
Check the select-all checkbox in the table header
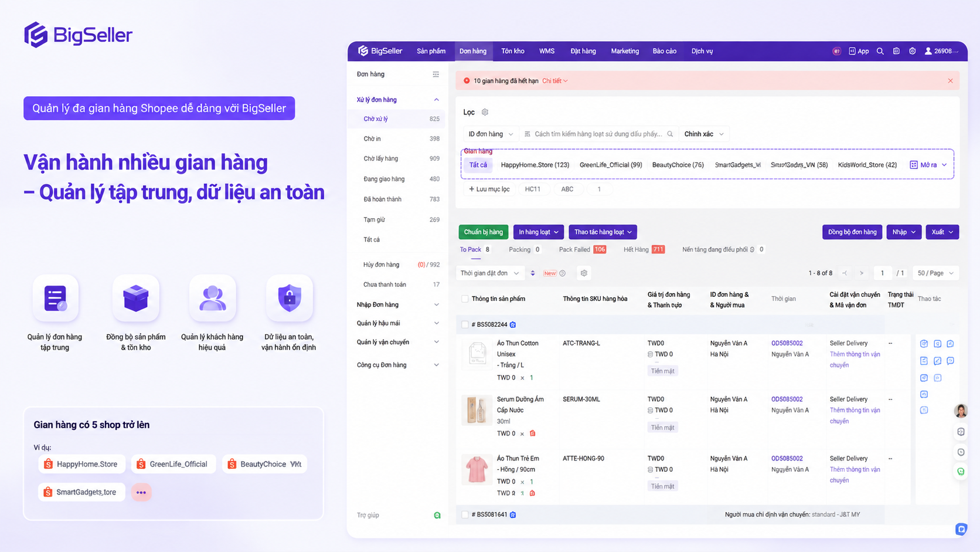pyautogui.click(x=465, y=299)
